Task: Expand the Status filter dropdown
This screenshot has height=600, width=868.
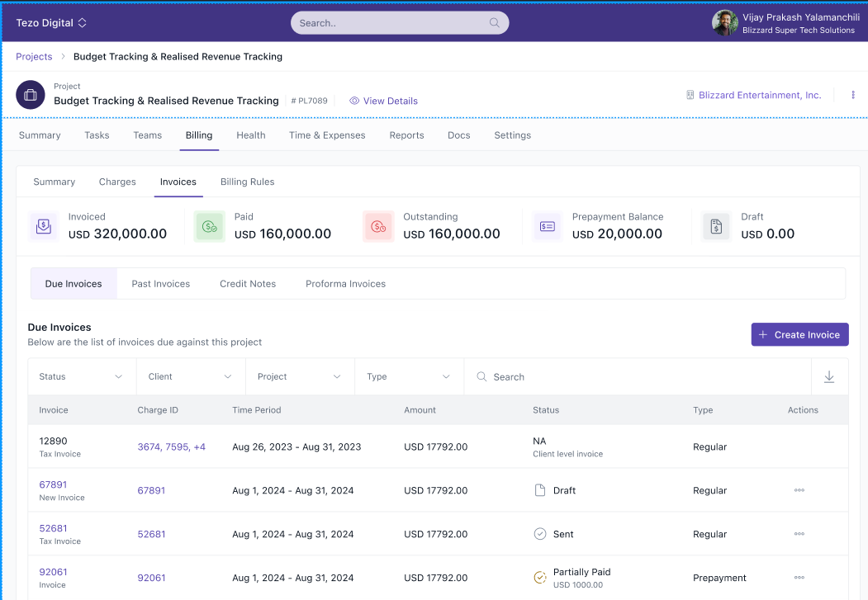Action: [82, 377]
